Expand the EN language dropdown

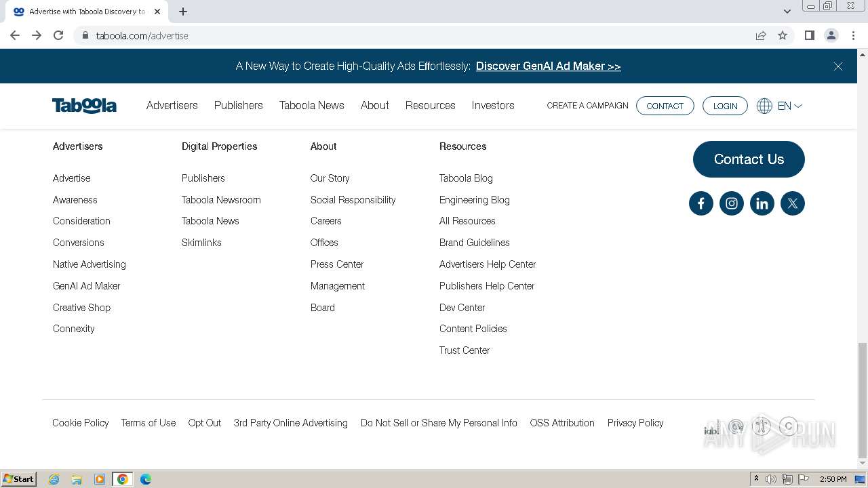click(790, 106)
